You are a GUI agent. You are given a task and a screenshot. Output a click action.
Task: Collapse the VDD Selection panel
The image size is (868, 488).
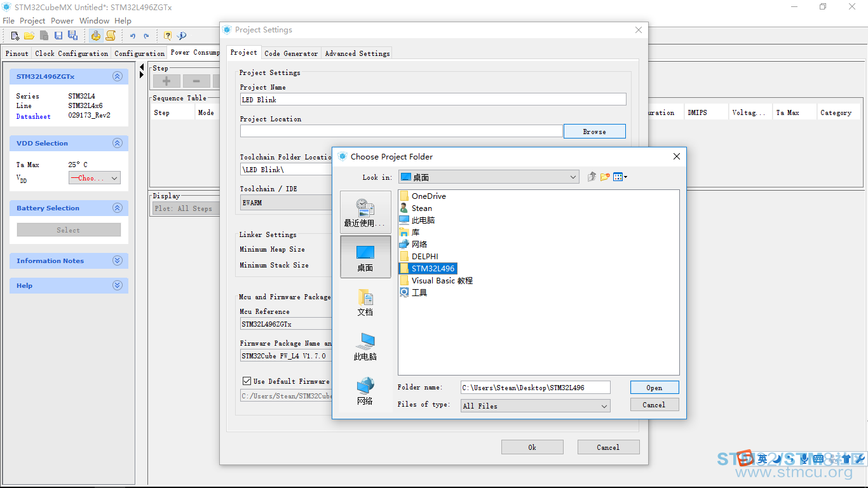click(x=117, y=143)
